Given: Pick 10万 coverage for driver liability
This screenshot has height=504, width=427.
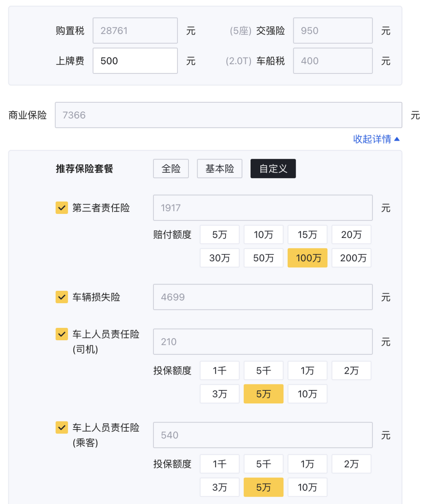Looking at the screenshot, I should (307, 394).
